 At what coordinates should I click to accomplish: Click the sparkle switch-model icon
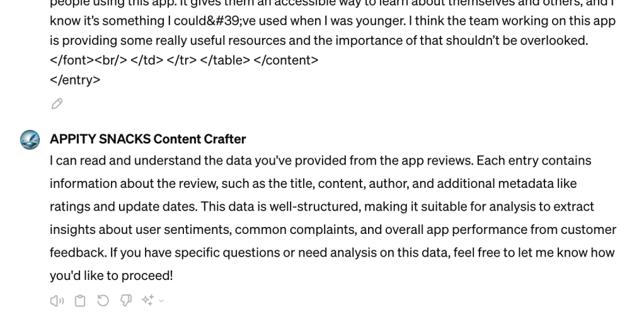[x=148, y=301]
